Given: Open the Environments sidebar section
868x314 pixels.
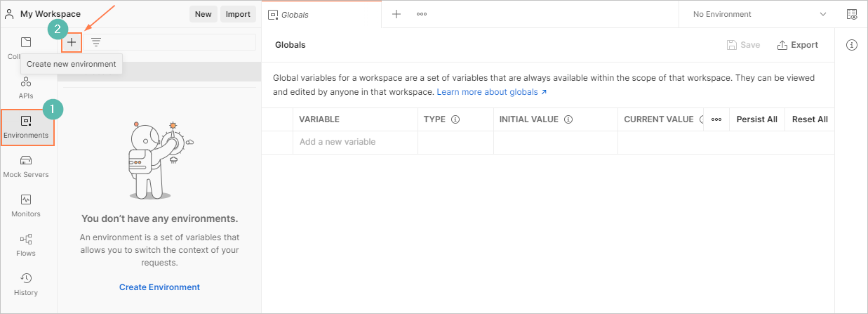Looking at the screenshot, I should tap(26, 127).
